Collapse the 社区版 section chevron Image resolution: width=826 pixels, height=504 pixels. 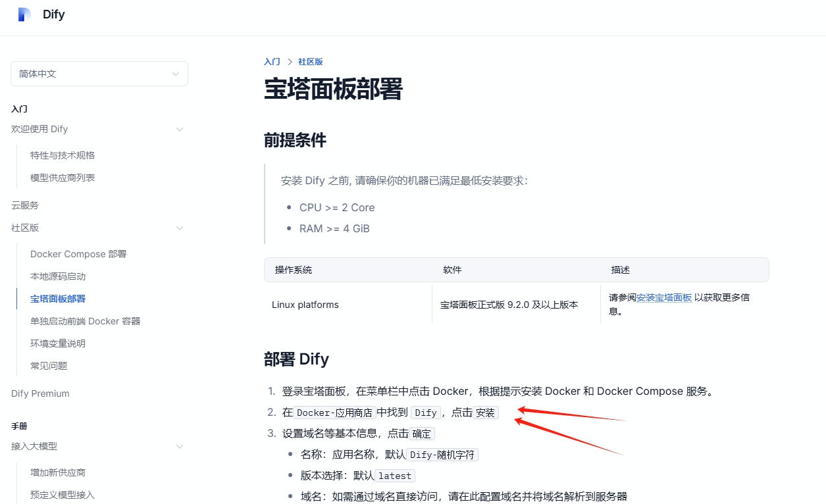(179, 228)
